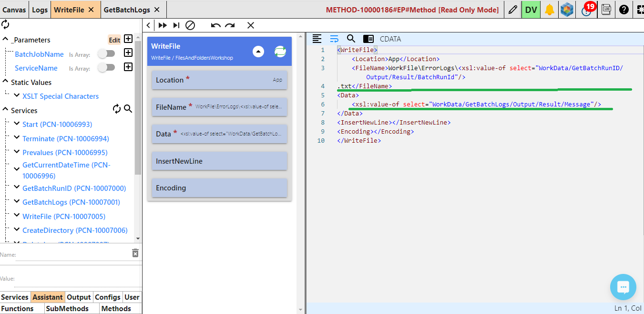Switch to the GetBatchLogs tab

tap(127, 10)
